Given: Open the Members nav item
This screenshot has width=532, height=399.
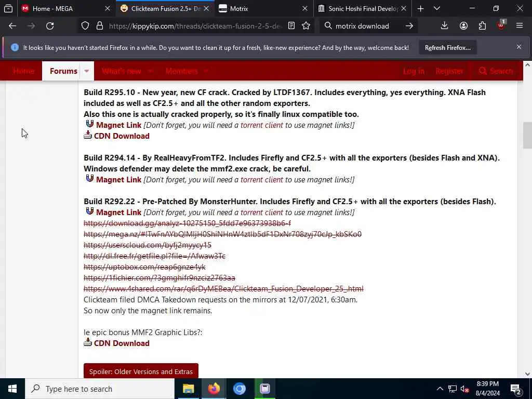Looking at the screenshot, I should coord(181,71).
